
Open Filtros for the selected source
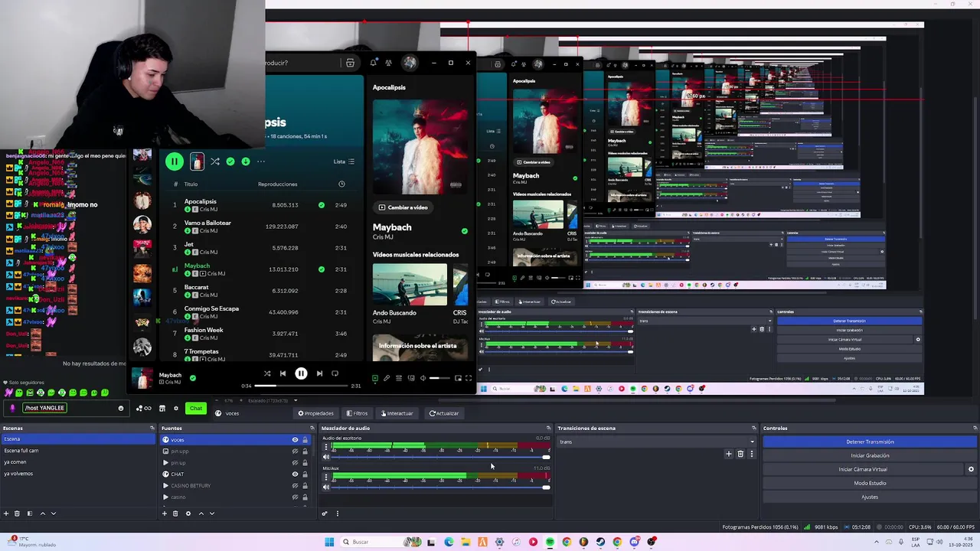(357, 413)
